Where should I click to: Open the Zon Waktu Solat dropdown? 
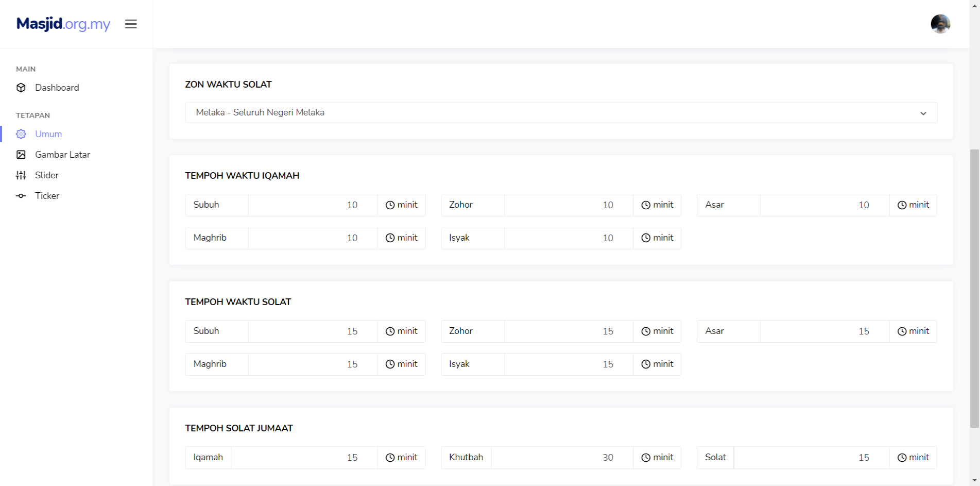click(x=560, y=113)
